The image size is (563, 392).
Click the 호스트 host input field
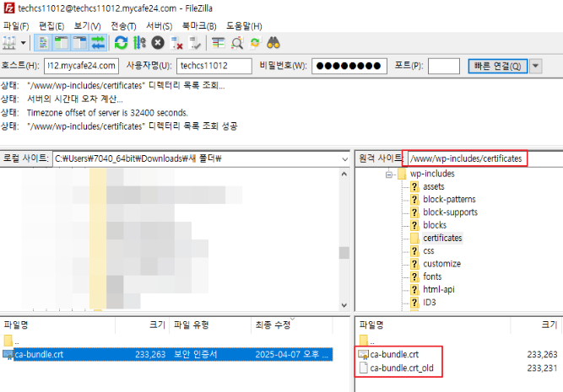[81, 66]
